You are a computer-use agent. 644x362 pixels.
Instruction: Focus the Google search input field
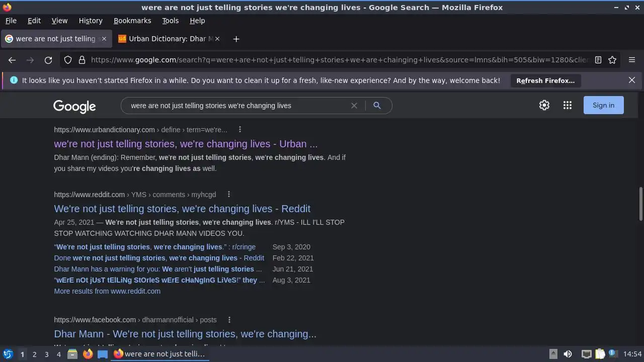click(236, 106)
